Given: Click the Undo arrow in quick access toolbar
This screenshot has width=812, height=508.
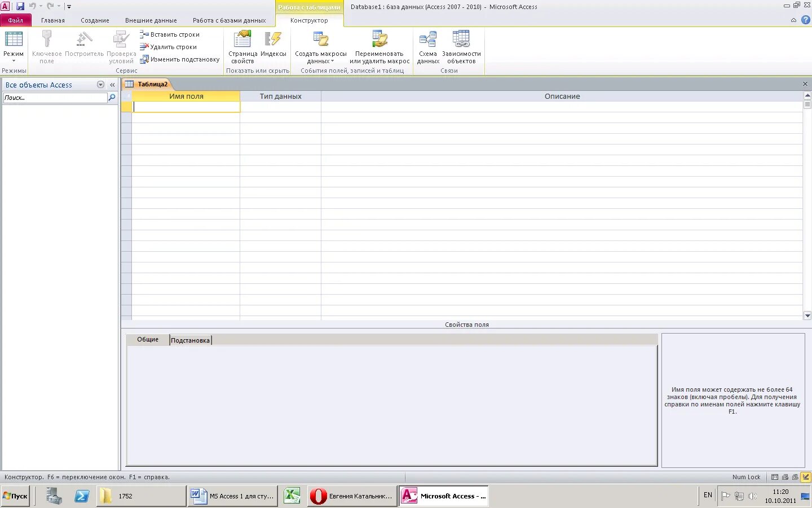Looking at the screenshot, I should pyautogui.click(x=32, y=6).
